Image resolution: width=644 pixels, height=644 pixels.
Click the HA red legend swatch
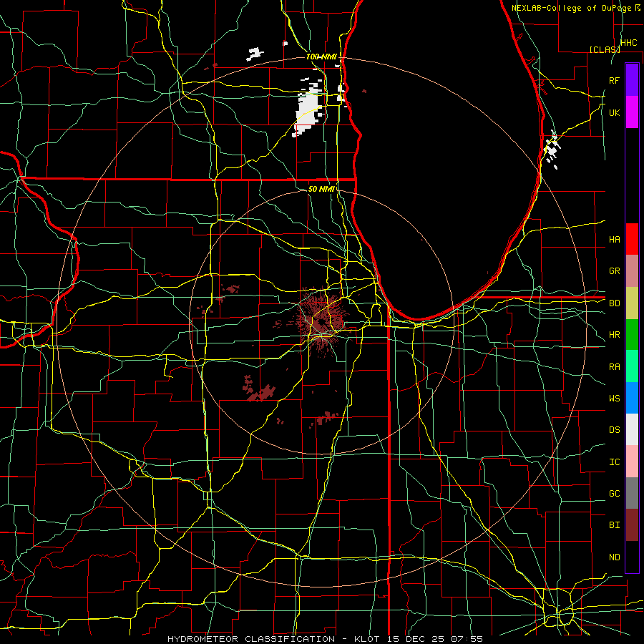pos(632,239)
